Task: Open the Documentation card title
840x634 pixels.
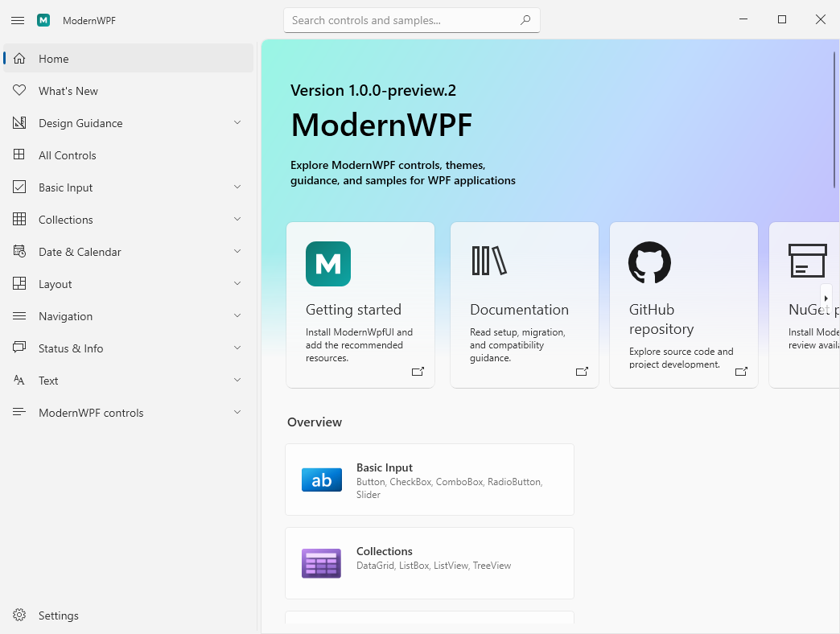Action: point(519,310)
